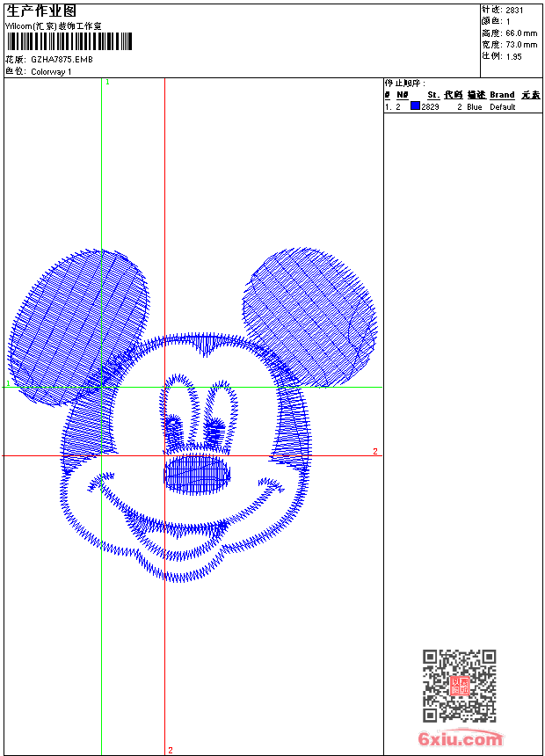Click the QR code image

click(459, 686)
